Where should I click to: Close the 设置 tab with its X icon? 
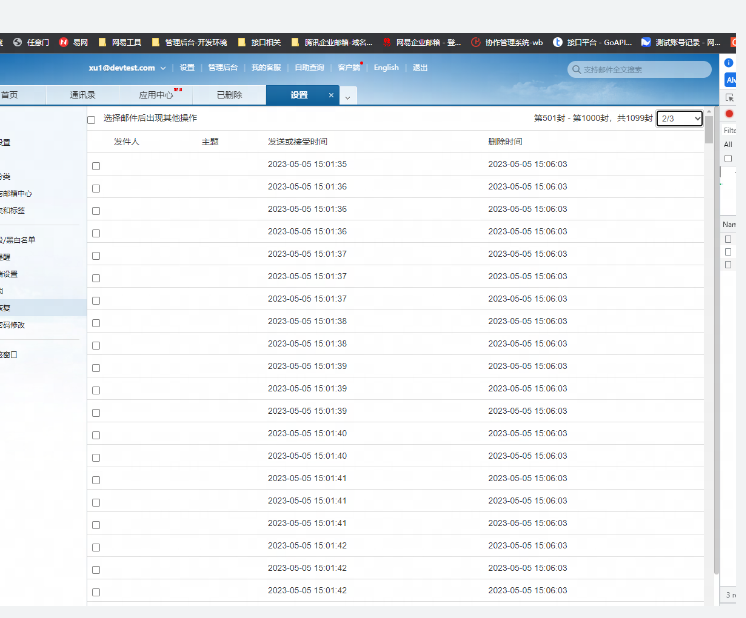click(331, 95)
